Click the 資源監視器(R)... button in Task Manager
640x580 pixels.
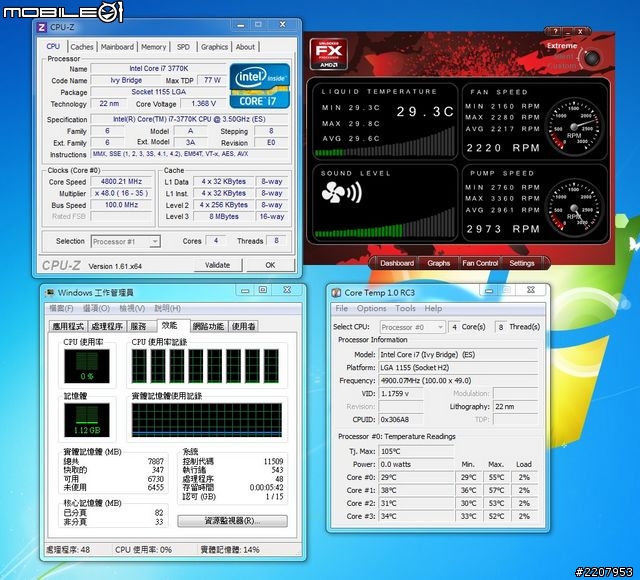tap(232, 521)
